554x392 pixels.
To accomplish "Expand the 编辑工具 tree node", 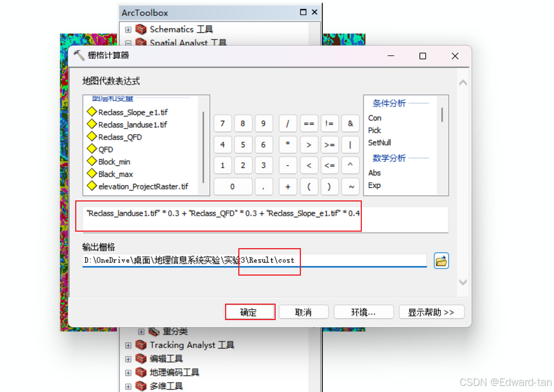I will (x=128, y=359).
